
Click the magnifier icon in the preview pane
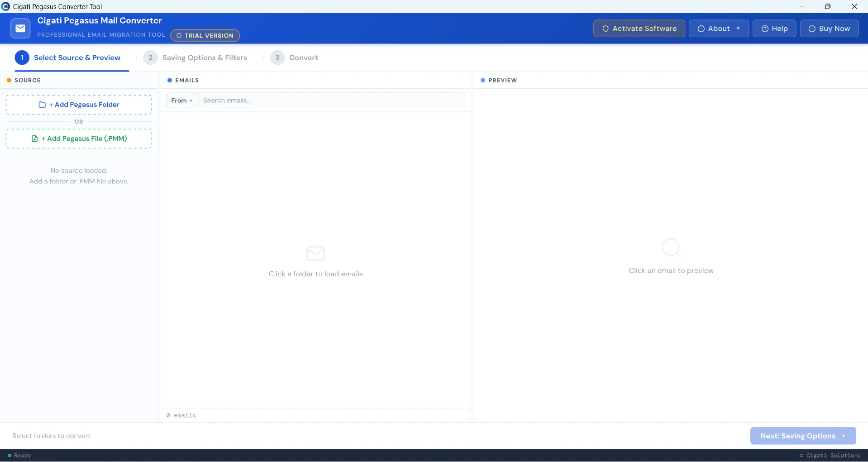pos(671,248)
